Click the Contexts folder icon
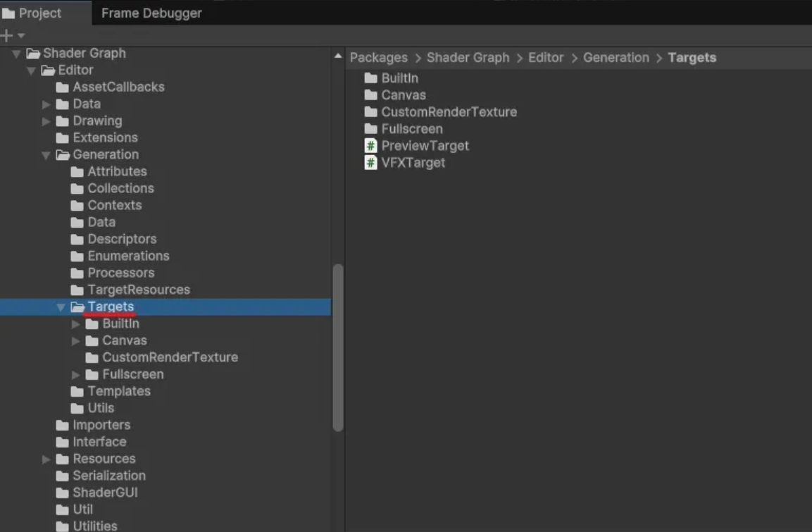This screenshot has width=812, height=532. [x=77, y=206]
